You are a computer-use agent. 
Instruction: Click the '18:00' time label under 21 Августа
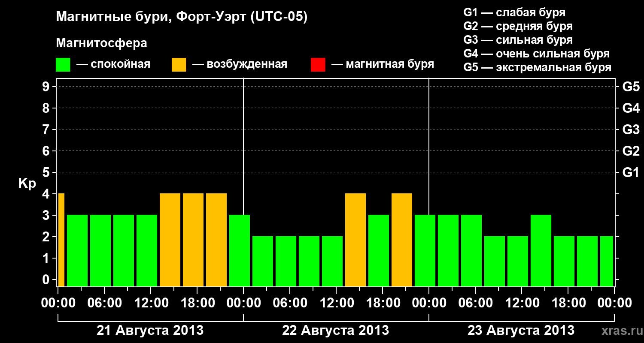tap(197, 303)
